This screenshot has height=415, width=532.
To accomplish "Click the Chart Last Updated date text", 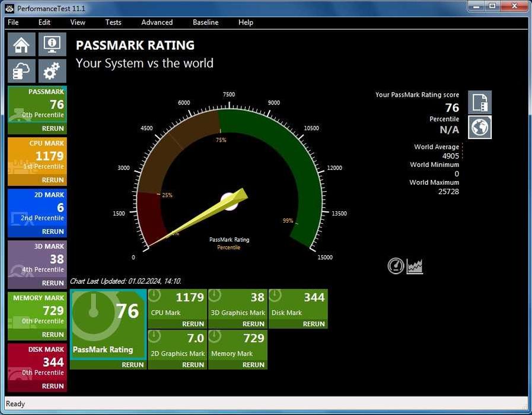I will pos(126,281).
